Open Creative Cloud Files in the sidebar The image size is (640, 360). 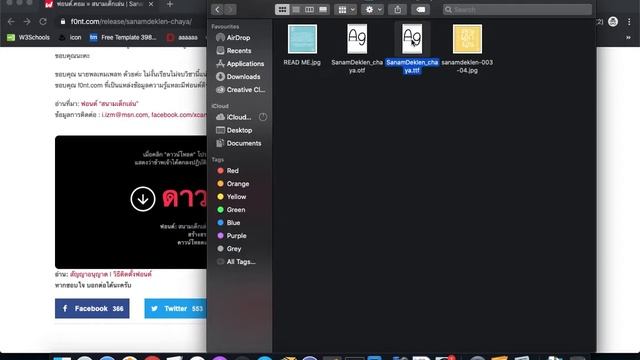pos(241,90)
